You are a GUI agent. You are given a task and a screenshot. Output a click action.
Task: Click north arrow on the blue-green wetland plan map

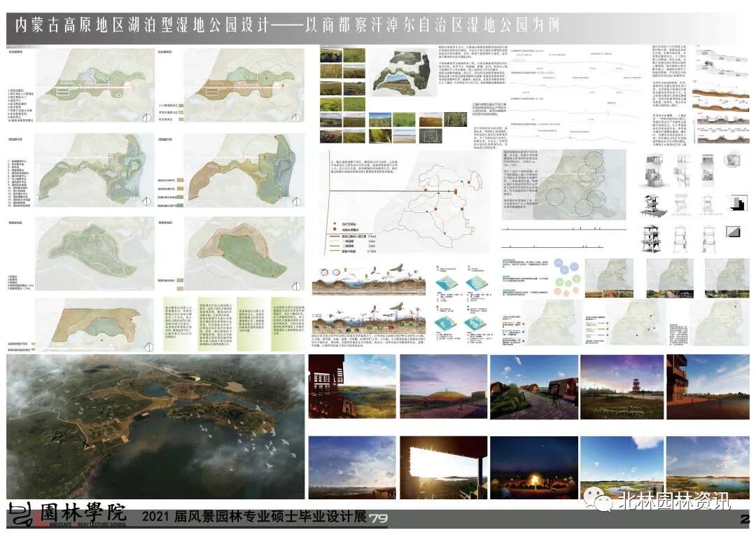coord(147,201)
